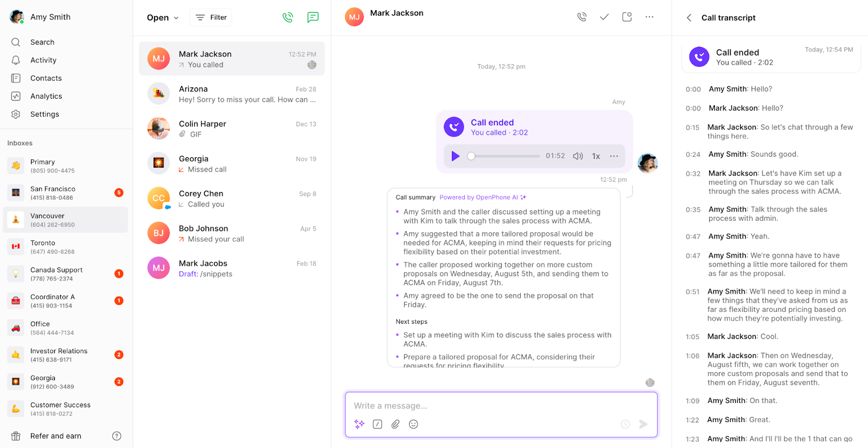The image size is (868, 448).
Task: Open Mark Jackson conversation in list
Action: (232, 59)
